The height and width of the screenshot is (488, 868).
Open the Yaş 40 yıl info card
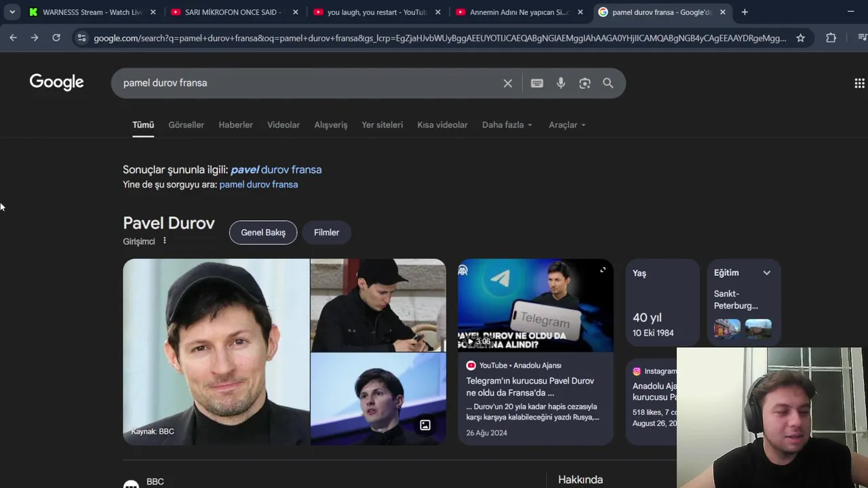point(662,302)
